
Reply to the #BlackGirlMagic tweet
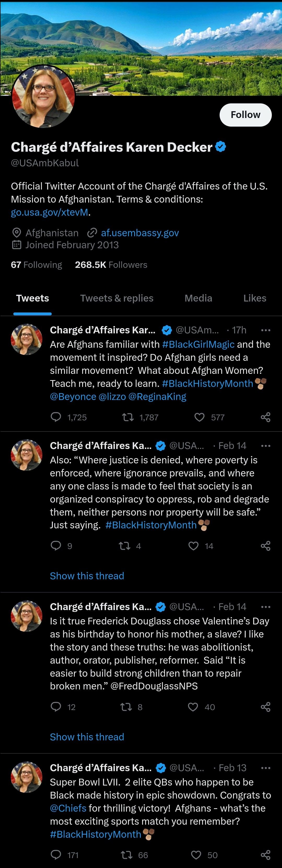pos(56,417)
